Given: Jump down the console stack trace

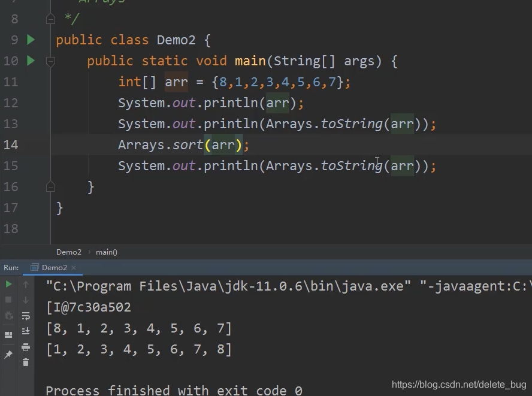Looking at the screenshot, I should tap(26, 300).
